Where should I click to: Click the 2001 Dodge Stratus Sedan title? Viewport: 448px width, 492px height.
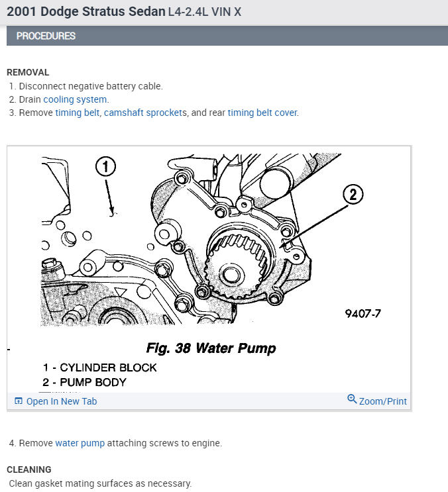pos(86,12)
